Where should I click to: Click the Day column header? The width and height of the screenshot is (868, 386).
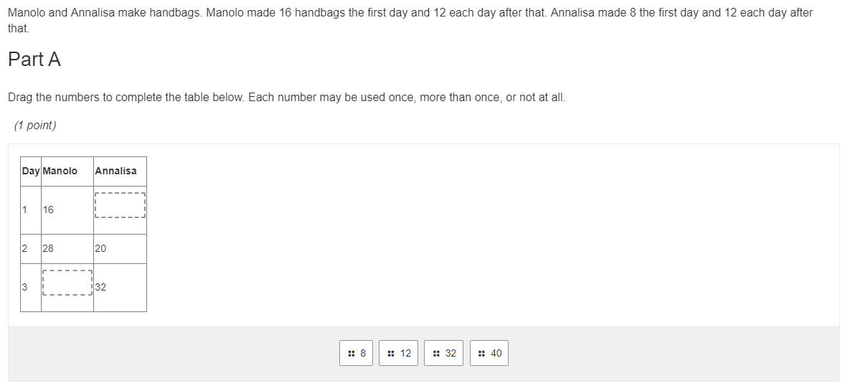coord(31,171)
